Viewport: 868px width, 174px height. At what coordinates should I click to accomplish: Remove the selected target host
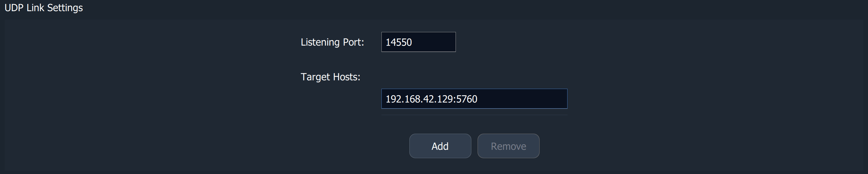click(508, 146)
